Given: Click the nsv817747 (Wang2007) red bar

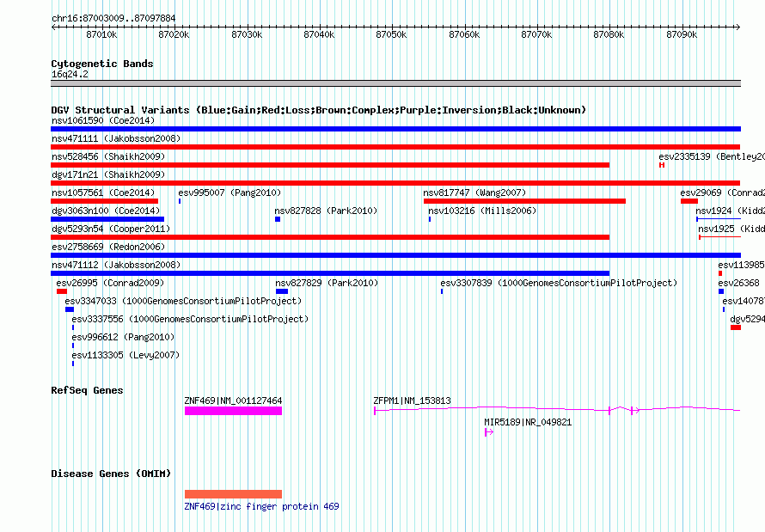Looking at the screenshot, I should click(525, 201).
